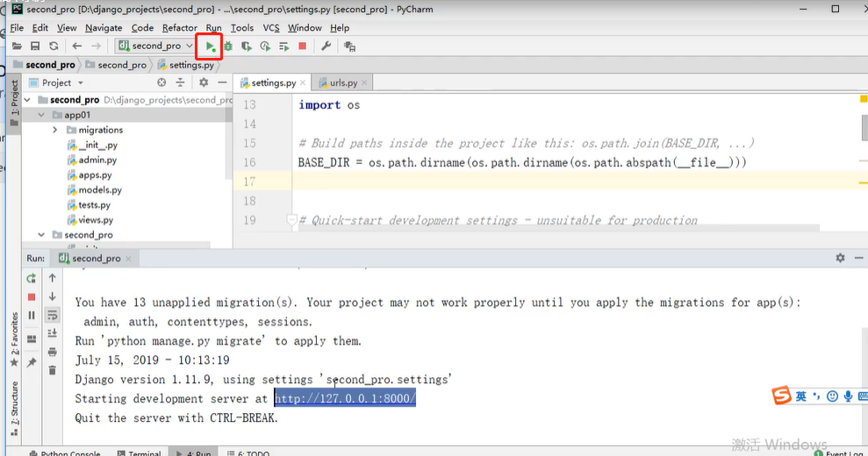Rerun second_pro in the Run panel
This screenshot has height=456, width=868.
click(32, 278)
